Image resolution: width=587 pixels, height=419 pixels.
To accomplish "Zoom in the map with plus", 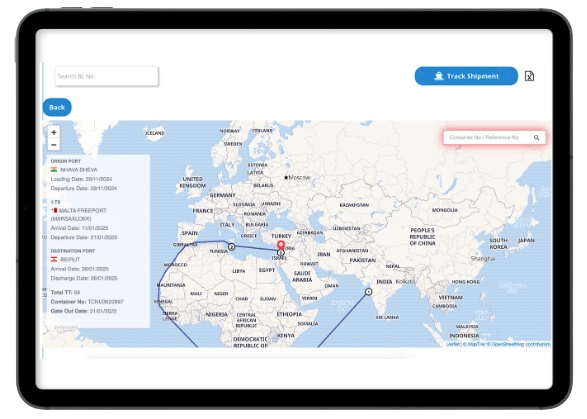I will tap(54, 132).
